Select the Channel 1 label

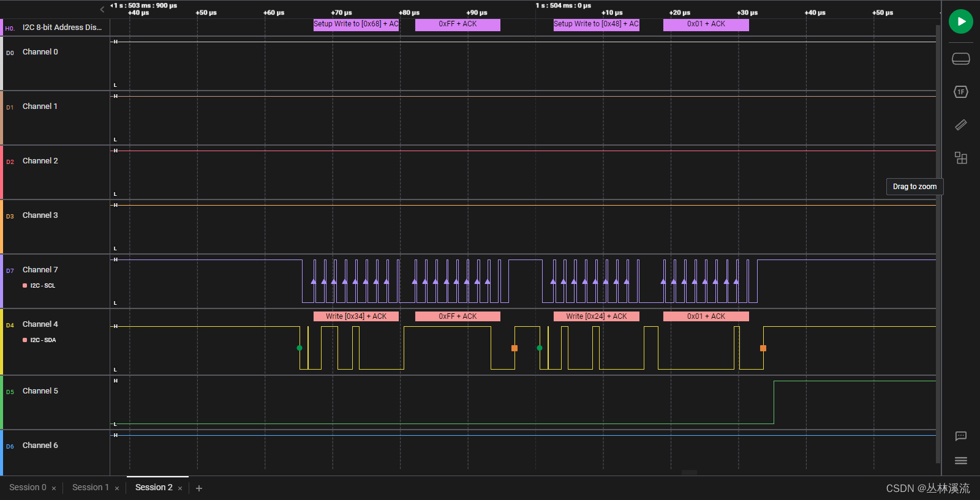[40, 106]
